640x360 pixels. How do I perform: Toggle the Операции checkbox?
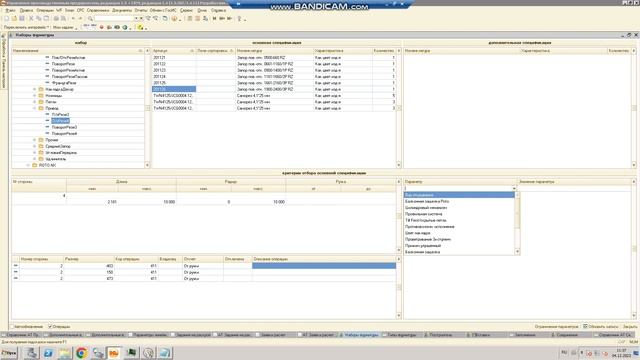[51, 327]
